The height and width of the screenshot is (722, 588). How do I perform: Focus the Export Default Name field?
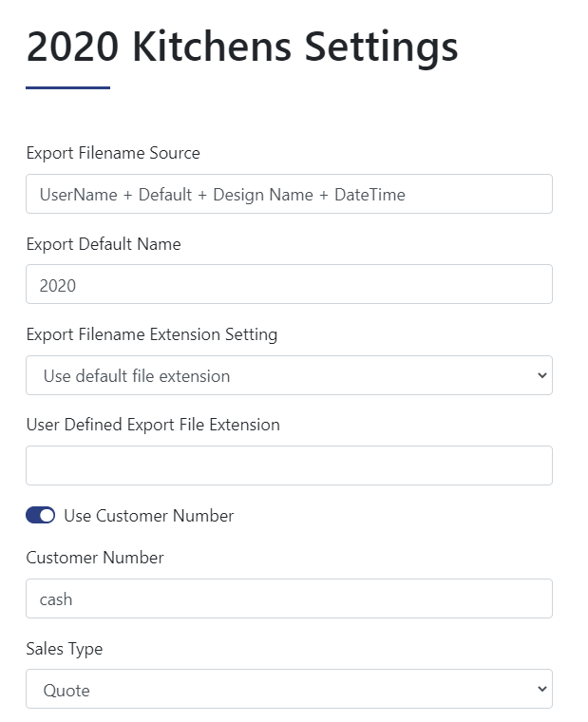tap(289, 284)
